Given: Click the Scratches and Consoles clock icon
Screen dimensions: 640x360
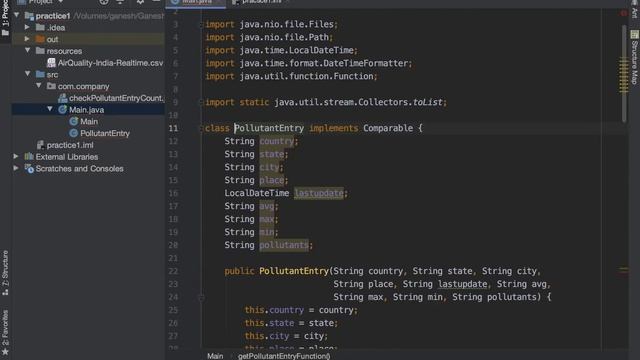Looking at the screenshot, I should 29,168.
